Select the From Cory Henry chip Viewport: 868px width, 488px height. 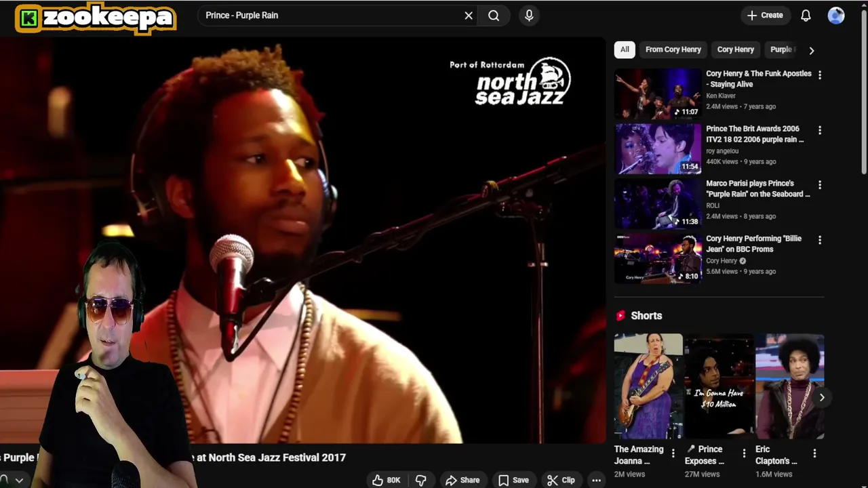tap(673, 49)
